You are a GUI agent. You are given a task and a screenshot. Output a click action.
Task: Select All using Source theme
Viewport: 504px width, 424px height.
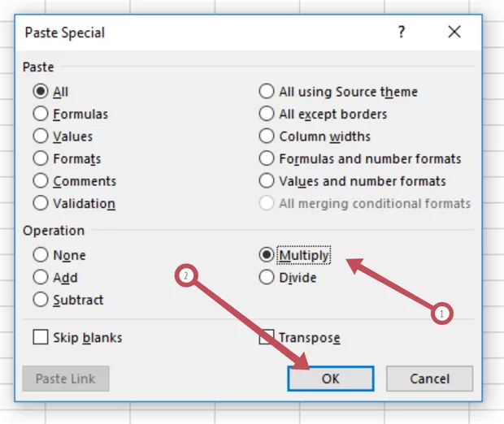click(267, 92)
